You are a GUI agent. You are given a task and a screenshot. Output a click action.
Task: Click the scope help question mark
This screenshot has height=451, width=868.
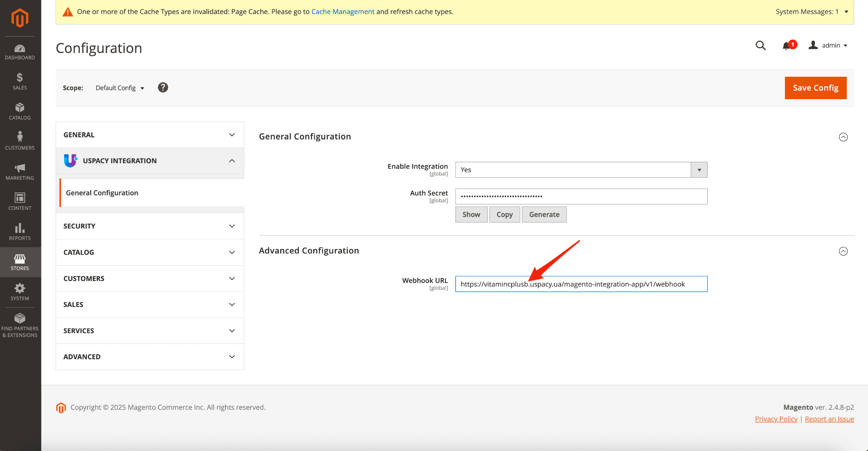point(163,87)
